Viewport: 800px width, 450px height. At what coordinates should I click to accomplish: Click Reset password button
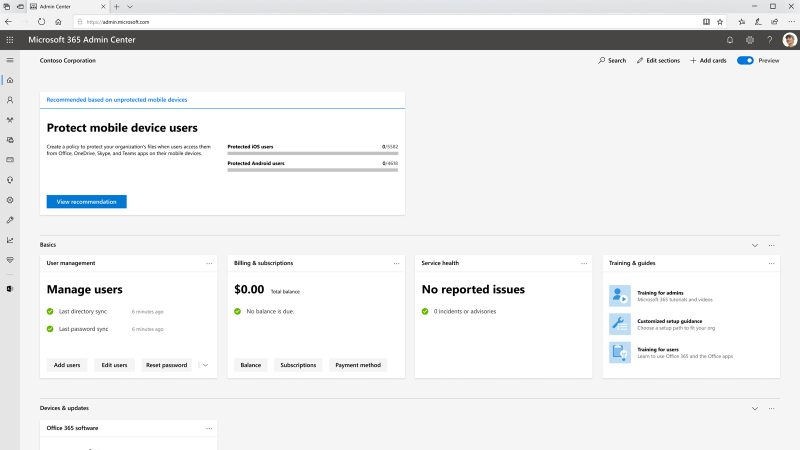point(166,365)
